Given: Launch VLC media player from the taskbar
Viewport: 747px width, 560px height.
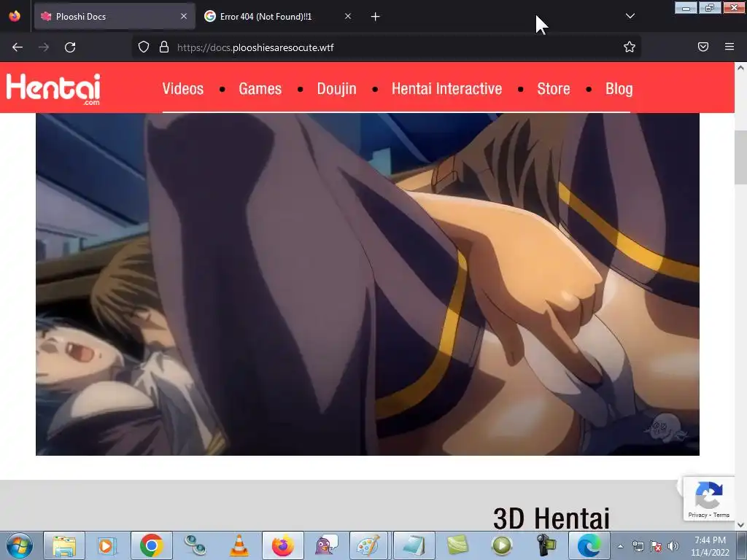Looking at the screenshot, I should pyautogui.click(x=239, y=545).
